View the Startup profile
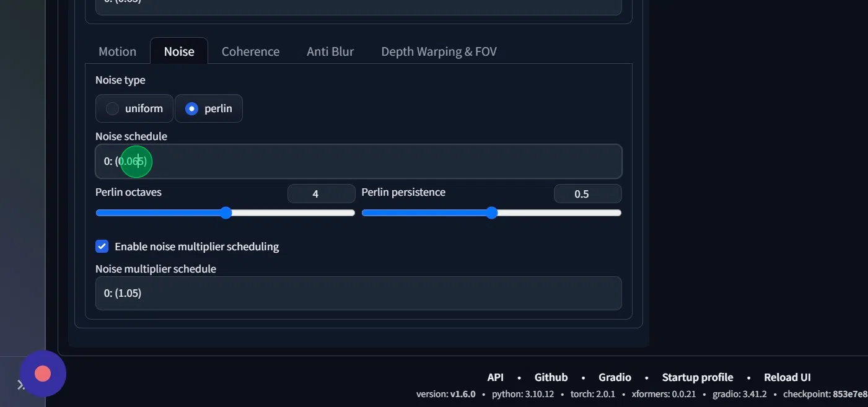Viewport: 868px width, 407px height. tap(697, 377)
